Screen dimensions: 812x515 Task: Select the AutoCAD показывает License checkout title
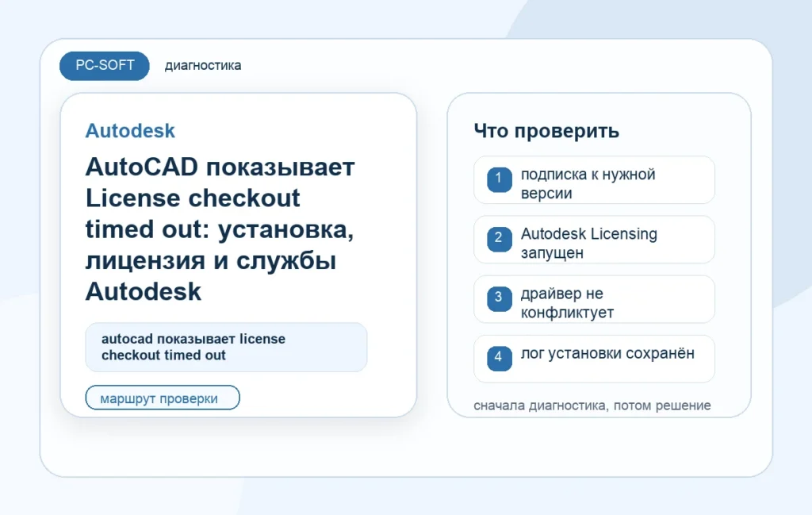[x=220, y=229]
